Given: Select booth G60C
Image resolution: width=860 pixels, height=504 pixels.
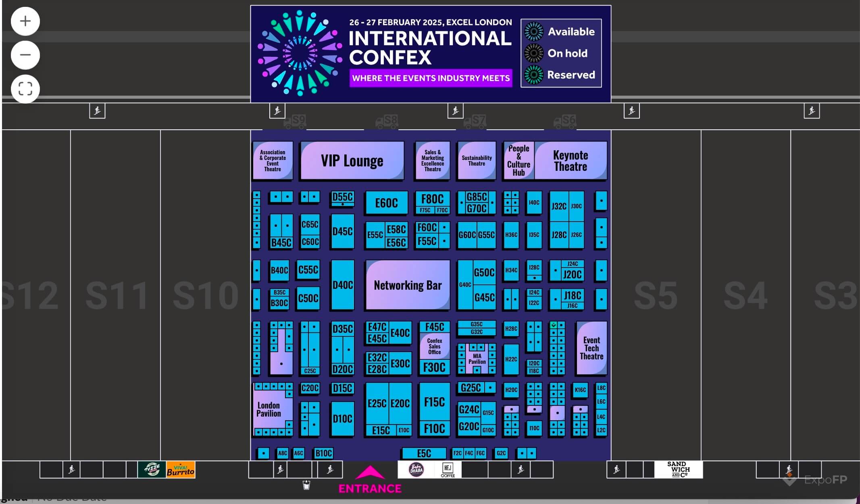Looking at the screenshot, I should point(467,234).
